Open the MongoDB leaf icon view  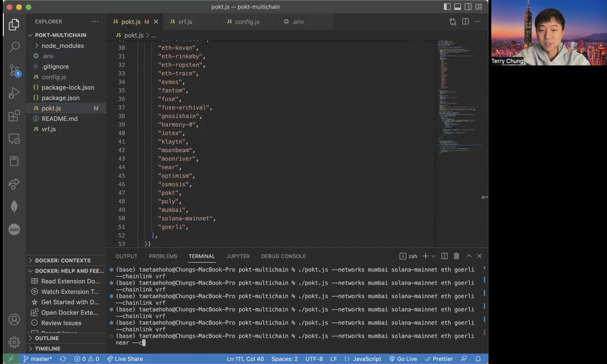click(x=14, y=207)
